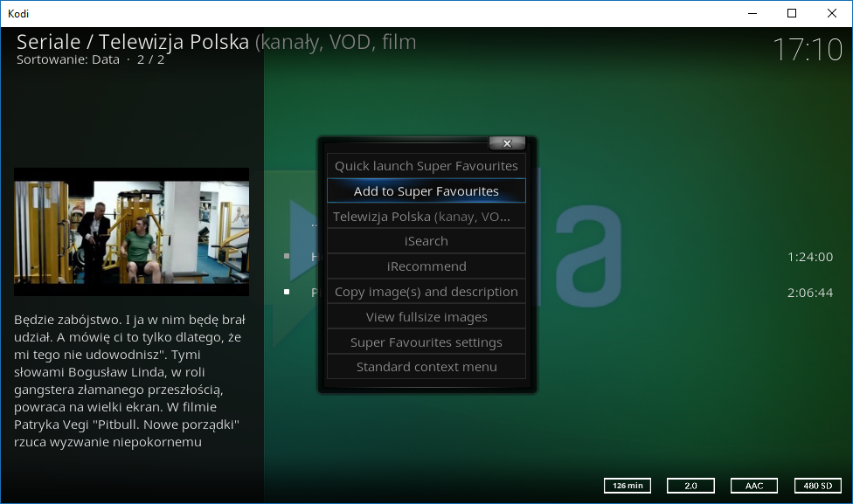853x504 pixels.
Task: Minimize the Kodi window
Action: 752,14
